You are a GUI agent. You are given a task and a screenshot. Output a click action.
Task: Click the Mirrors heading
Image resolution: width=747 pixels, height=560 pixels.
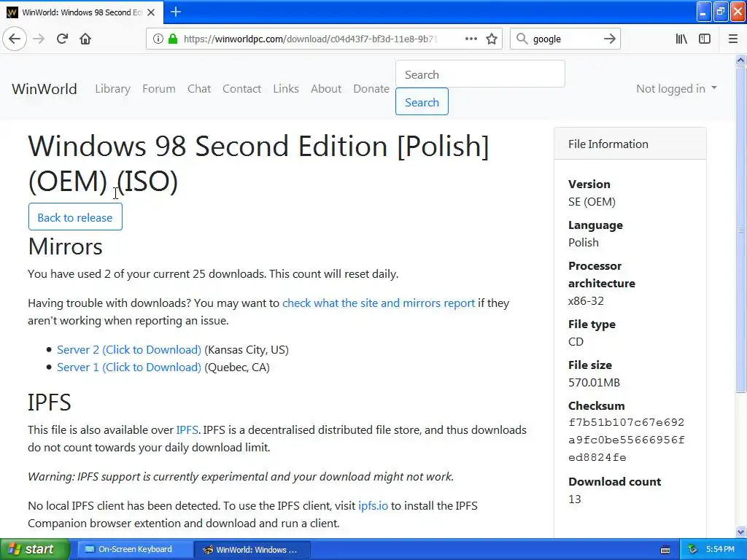tap(65, 246)
